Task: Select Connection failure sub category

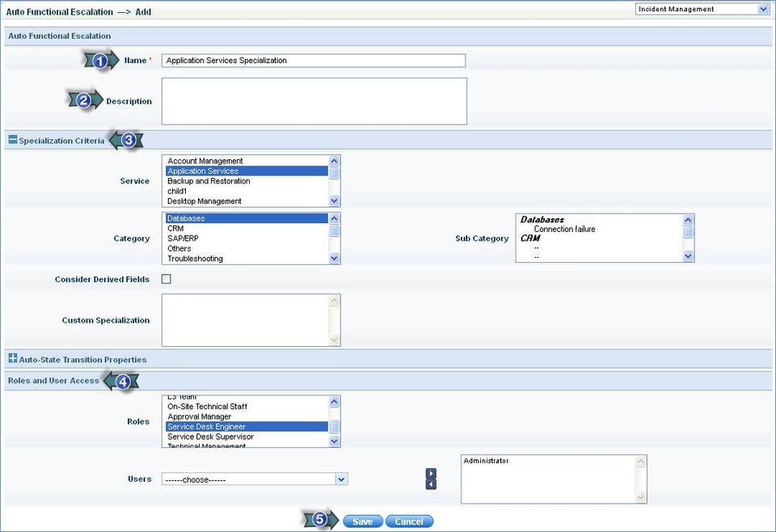Action: (565, 229)
